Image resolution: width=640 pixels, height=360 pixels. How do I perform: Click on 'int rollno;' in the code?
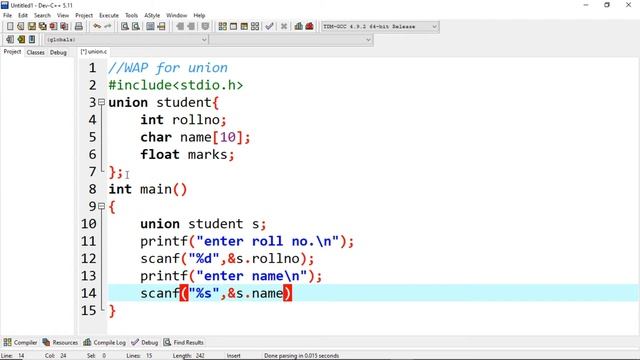[x=183, y=120]
